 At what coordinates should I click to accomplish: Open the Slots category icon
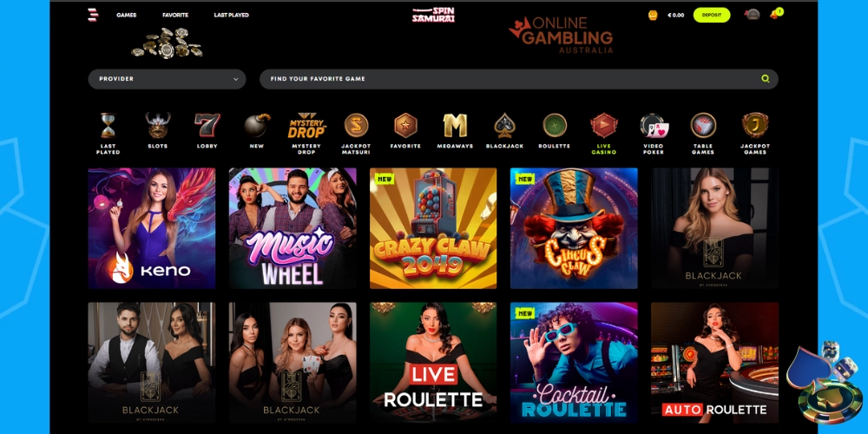158,126
